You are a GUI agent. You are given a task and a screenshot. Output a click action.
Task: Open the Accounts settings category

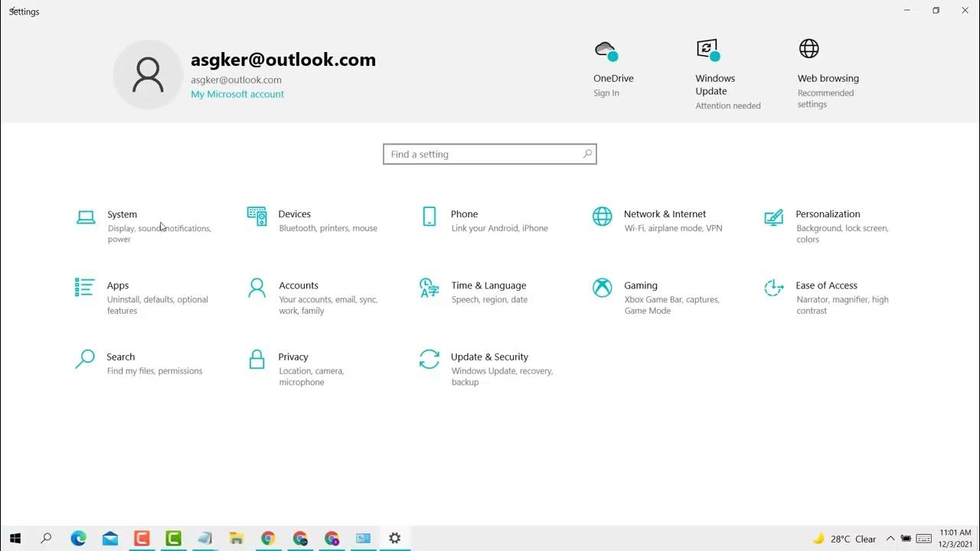pyautogui.click(x=313, y=298)
